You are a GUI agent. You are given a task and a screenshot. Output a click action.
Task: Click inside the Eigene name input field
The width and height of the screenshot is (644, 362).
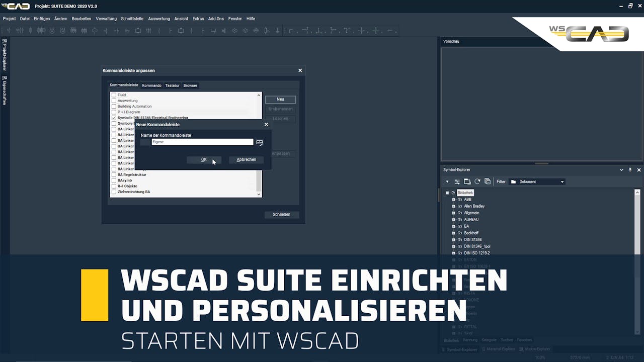click(202, 142)
